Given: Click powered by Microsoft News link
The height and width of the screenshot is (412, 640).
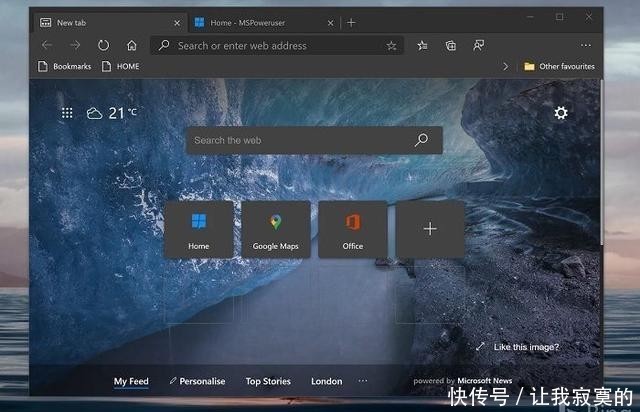Looking at the screenshot, I should 462,381.
